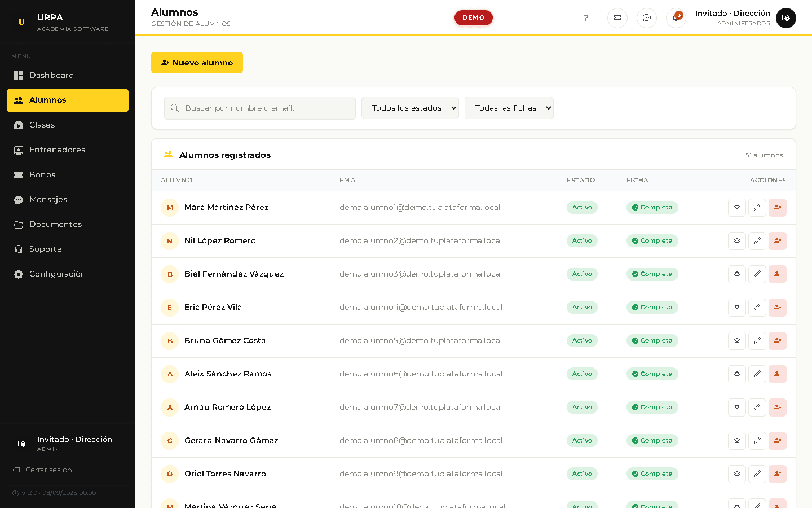812x508 pixels.
Task: Click red user icon for Oriol Torres Navarro
Action: pos(778,474)
